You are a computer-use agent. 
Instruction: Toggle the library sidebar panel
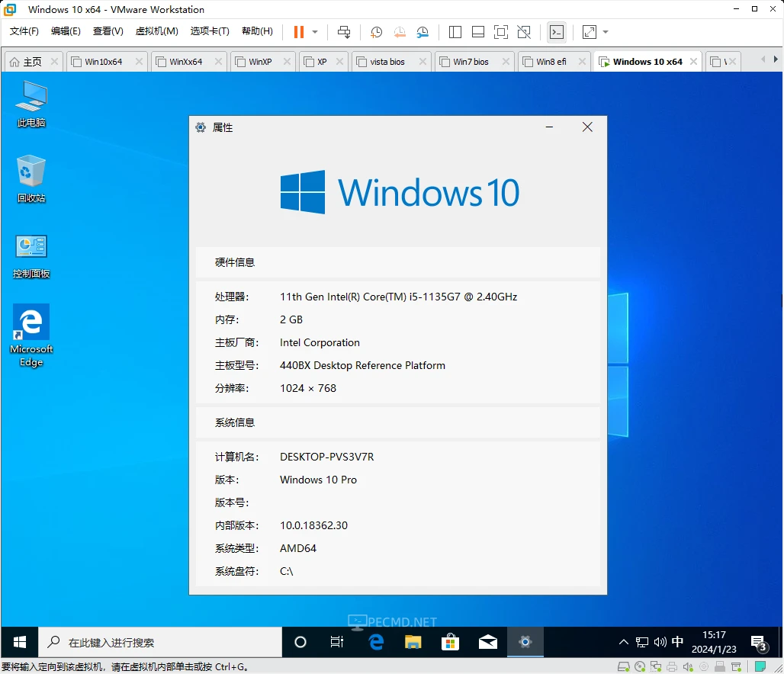[x=455, y=32]
